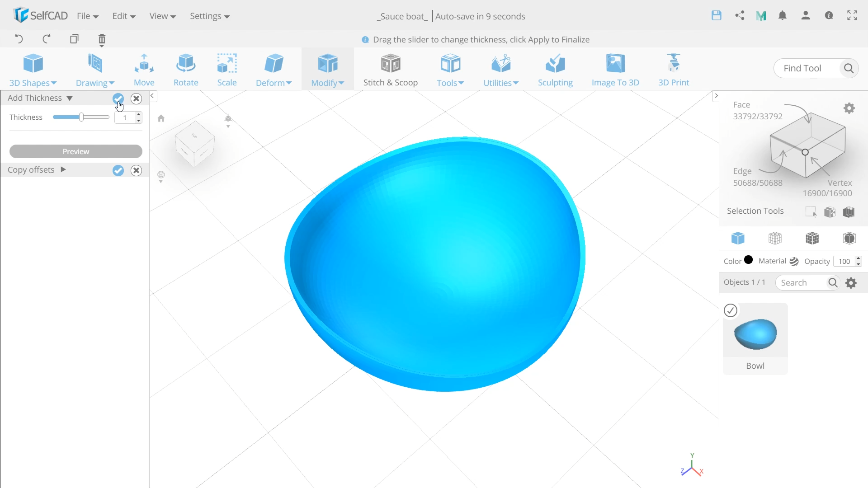Open the MyMiniFactory M icon

click(x=761, y=16)
